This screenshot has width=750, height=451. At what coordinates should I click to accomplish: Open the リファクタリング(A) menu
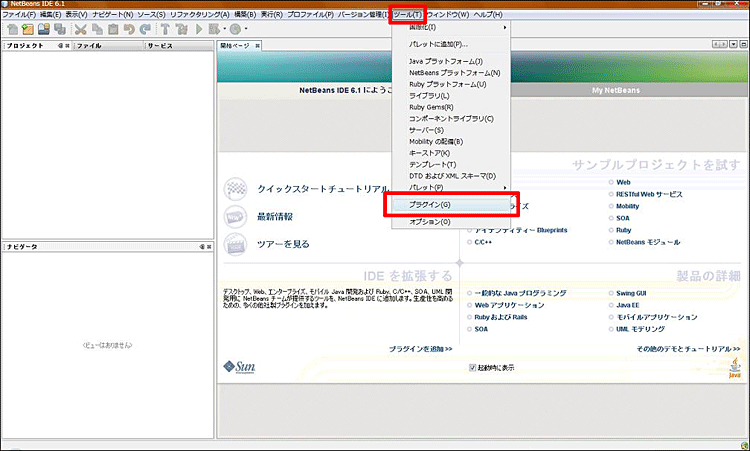[199, 14]
